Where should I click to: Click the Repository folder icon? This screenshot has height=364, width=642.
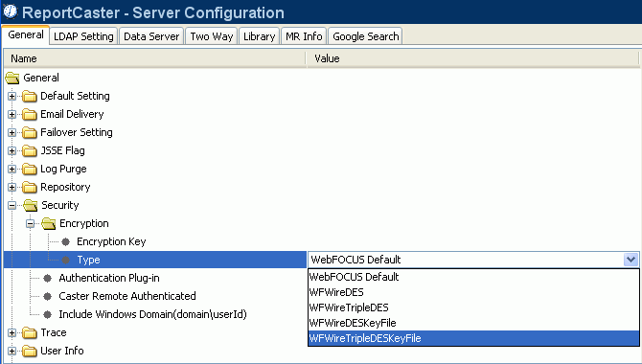click(x=30, y=187)
